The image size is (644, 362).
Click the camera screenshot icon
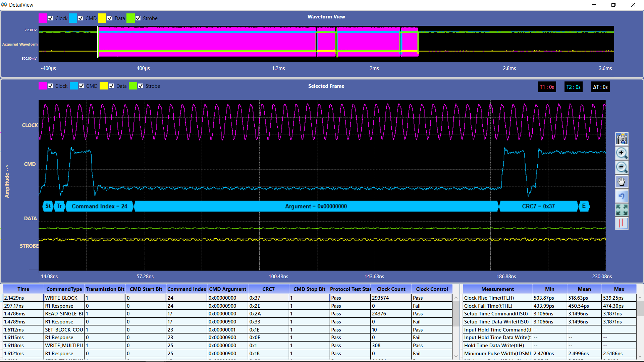tap(622, 139)
